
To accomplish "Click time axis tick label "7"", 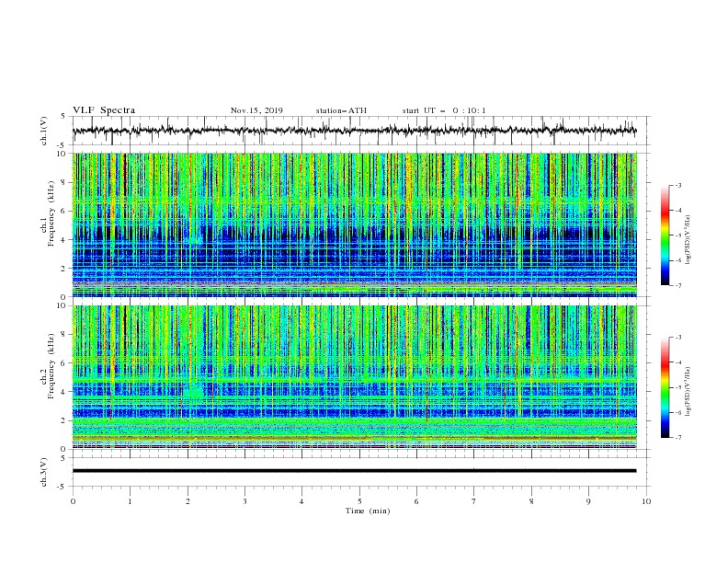I will click(473, 501).
